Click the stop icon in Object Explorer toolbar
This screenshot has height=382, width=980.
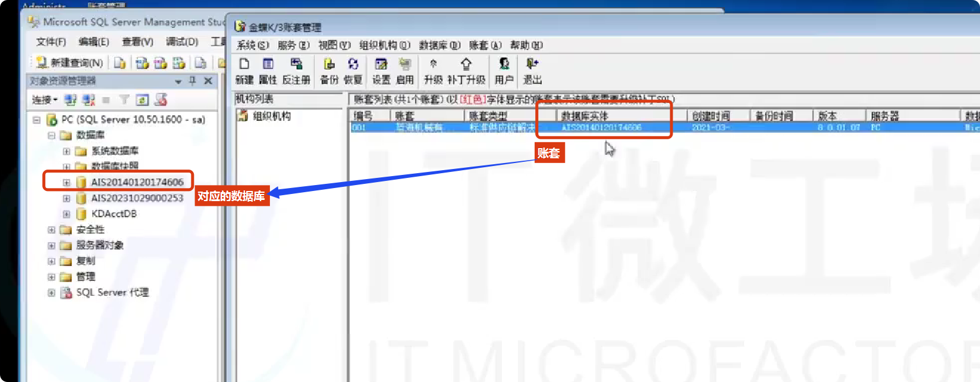106,100
